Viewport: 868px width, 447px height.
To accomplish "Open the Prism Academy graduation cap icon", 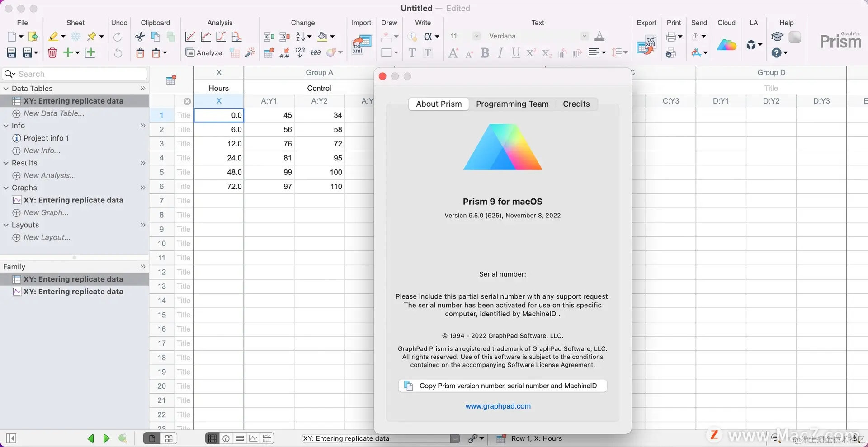I will coord(777,37).
